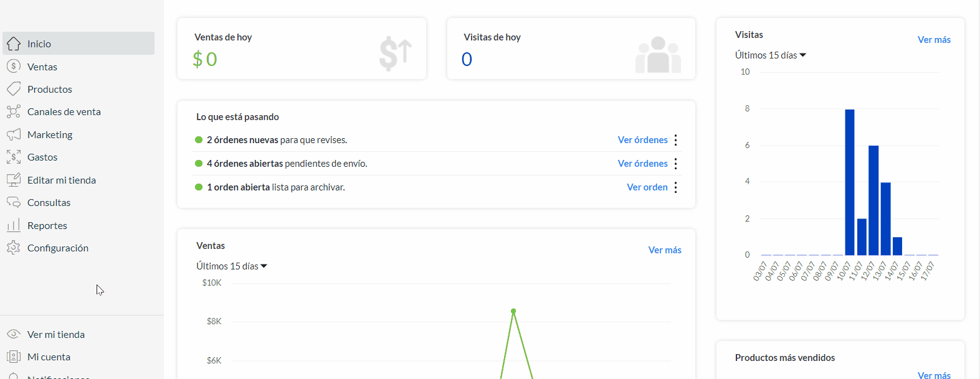Click the Inicio home icon
This screenshot has width=980, height=379.
14,44
